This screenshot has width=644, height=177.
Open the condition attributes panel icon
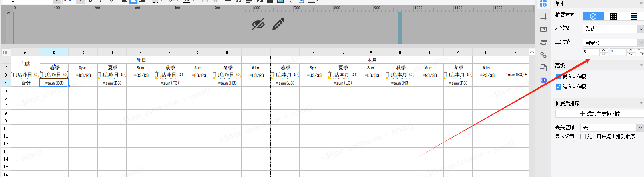[543, 42]
